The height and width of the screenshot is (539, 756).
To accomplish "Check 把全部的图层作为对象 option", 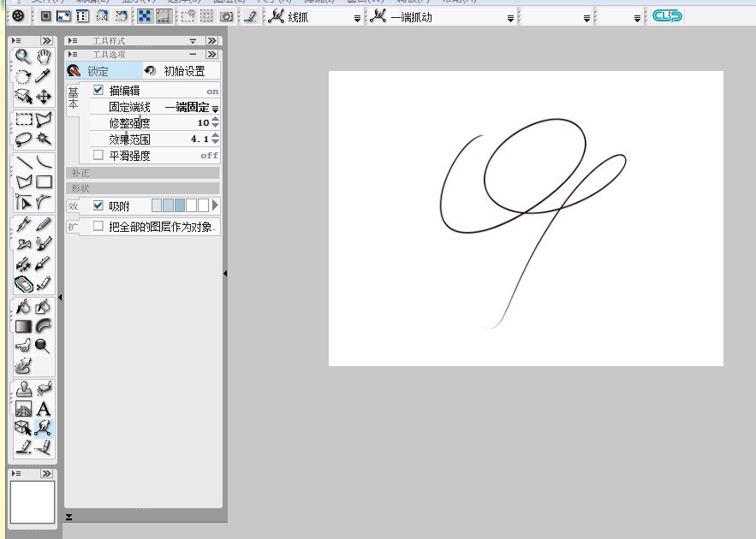I will (98, 227).
